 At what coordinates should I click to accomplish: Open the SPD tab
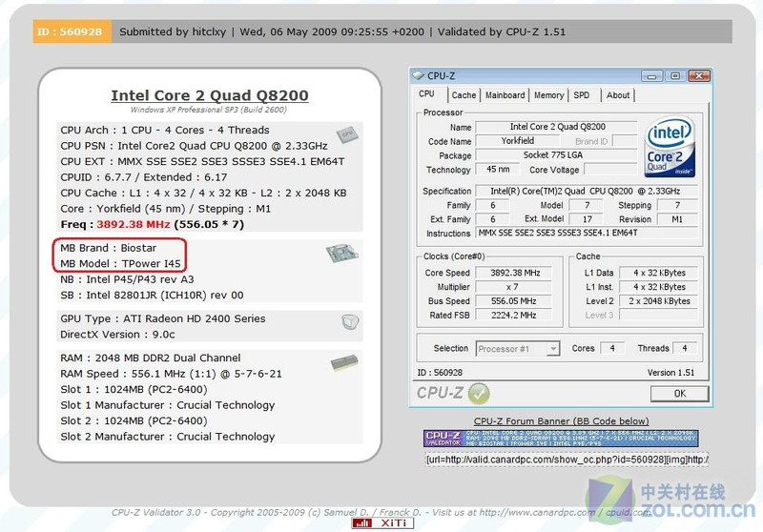[x=582, y=95]
